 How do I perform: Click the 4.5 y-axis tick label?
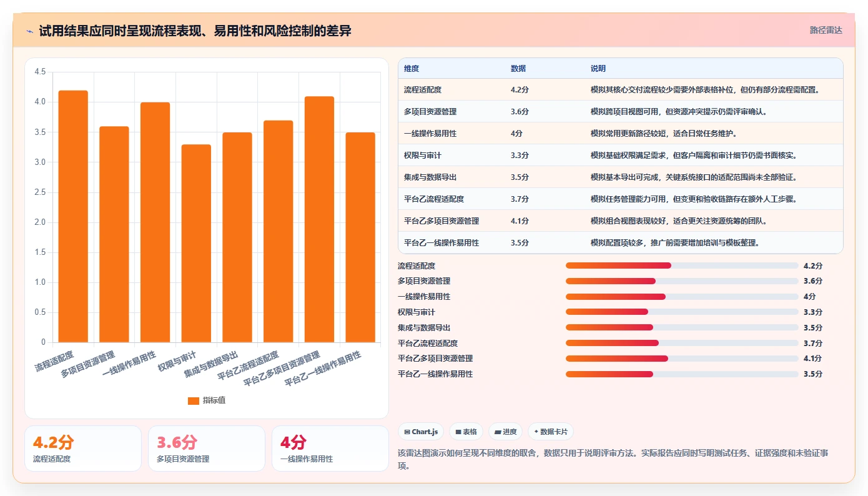pyautogui.click(x=40, y=72)
